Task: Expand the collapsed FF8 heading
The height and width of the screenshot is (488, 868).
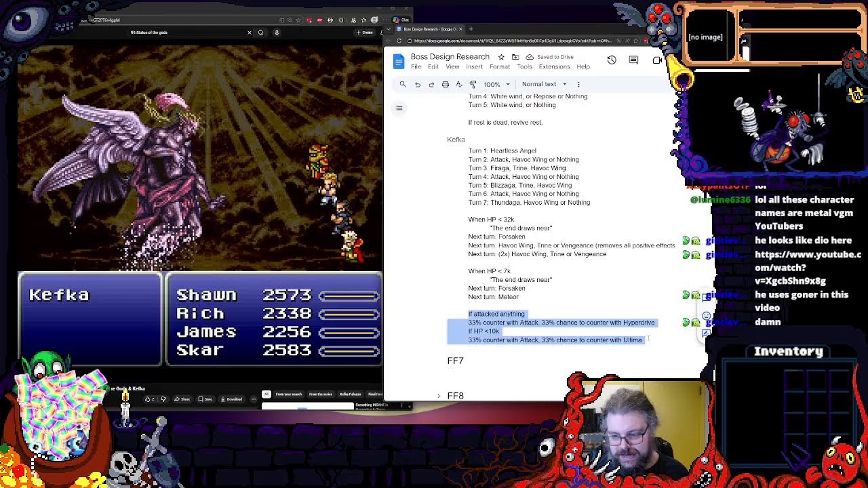Action: point(439,396)
